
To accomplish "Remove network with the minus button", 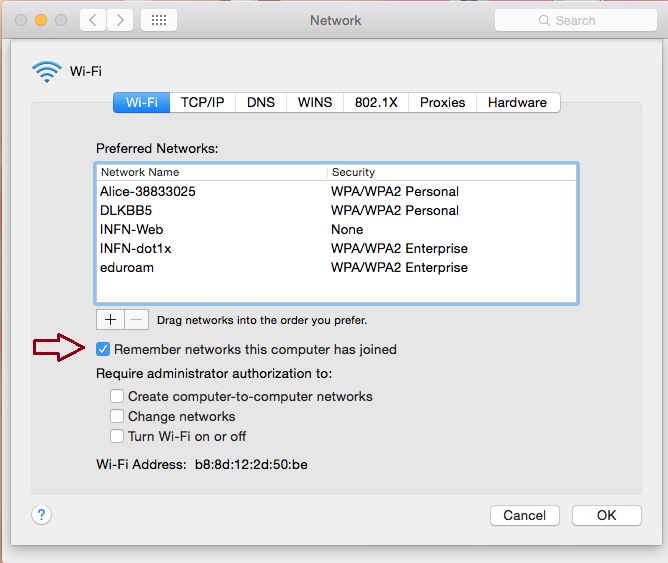I will click(137, 319).
